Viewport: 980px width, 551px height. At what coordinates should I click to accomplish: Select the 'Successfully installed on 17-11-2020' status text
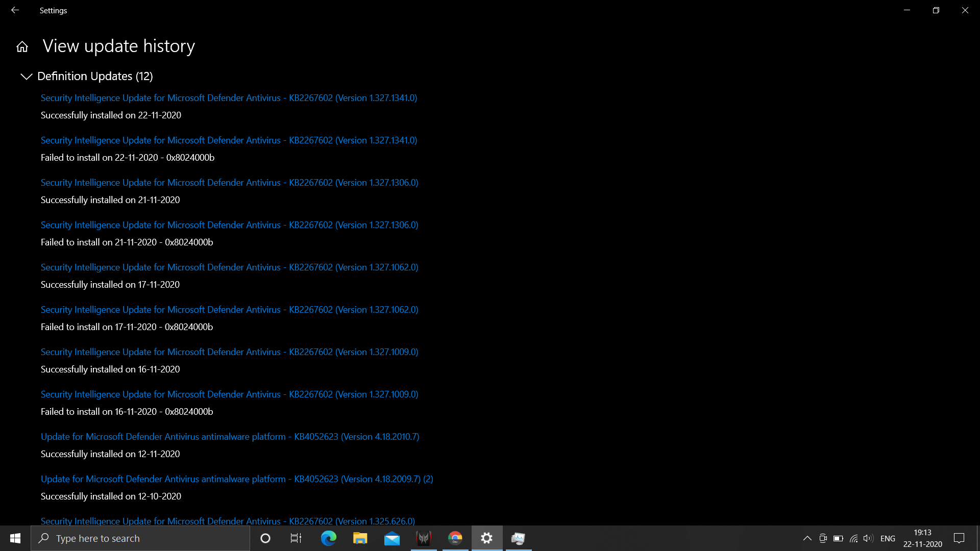pos(110,285)
